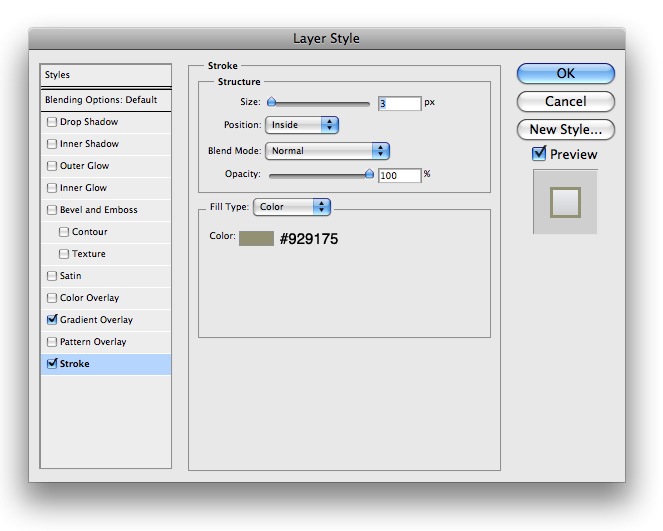The height and width of the screenshot is (531, 663).
Task: Enable the Drop Shadow checkbox
Action: tap(52, 122)
